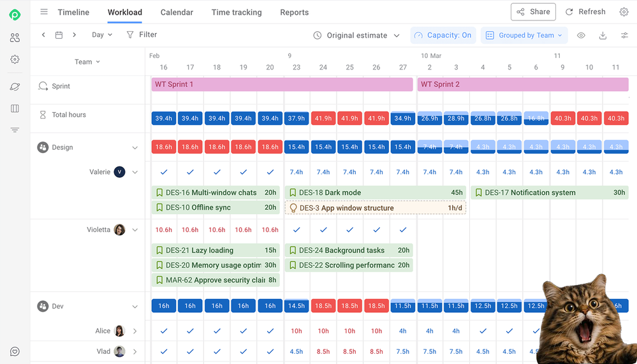Select the WT Sprint 2 bar

click(x=523, y=85)
